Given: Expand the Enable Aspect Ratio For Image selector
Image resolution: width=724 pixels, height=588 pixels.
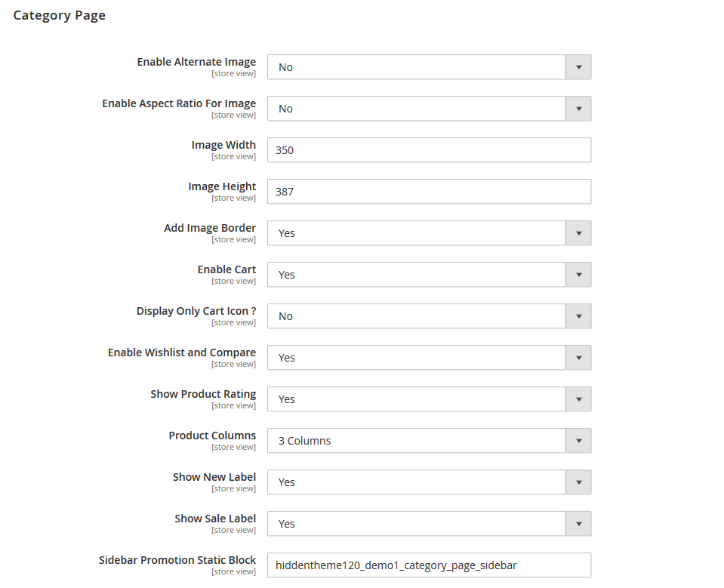Looking at the screenshot, I should 578,108.
